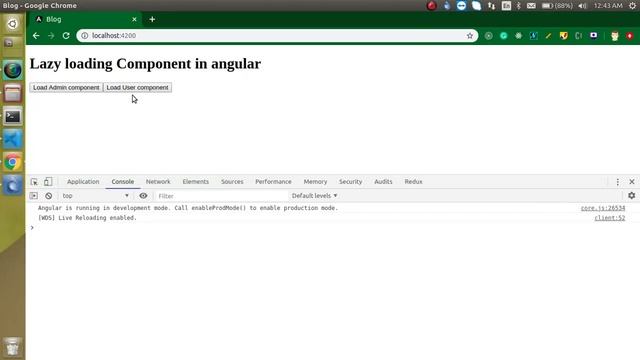
Task: Open the Bluetooth indicator in the top bar
Action: [519, 6]
